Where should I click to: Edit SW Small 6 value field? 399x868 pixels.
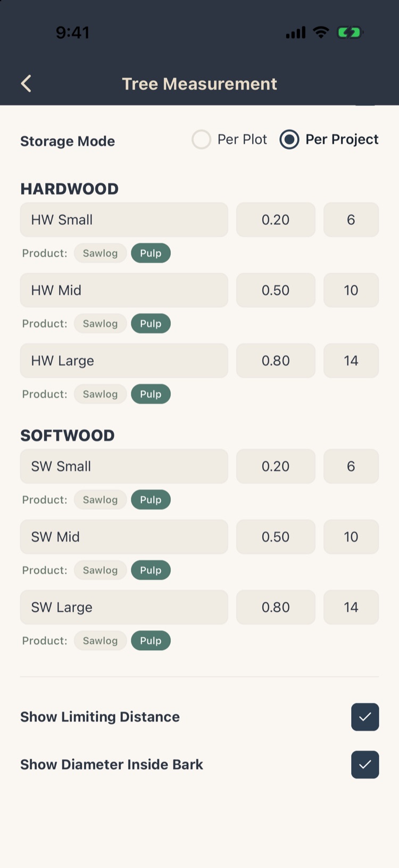click(x=351, y=466)
